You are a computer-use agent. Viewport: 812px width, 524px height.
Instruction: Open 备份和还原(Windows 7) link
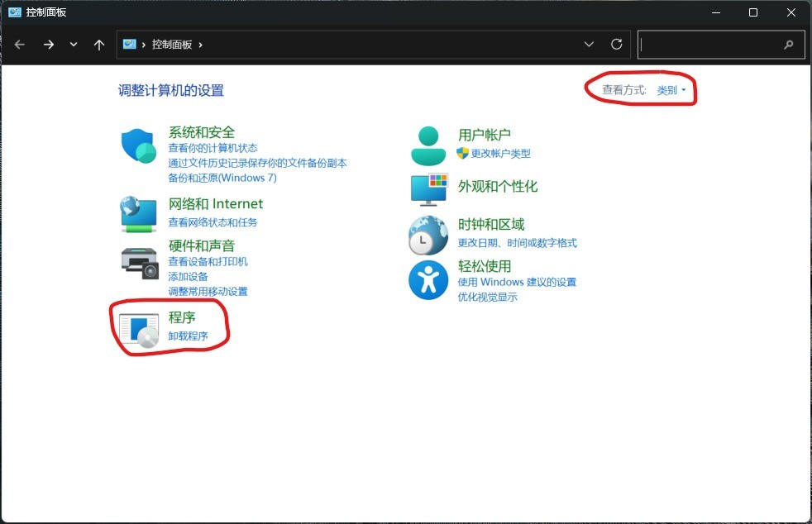coord(222,178)
